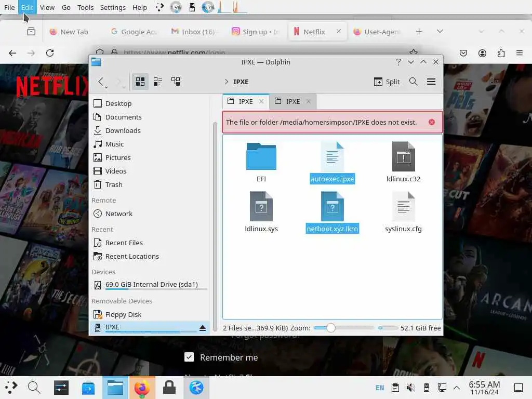Switch to the Google Account browser tab

[x=134, y=32]
